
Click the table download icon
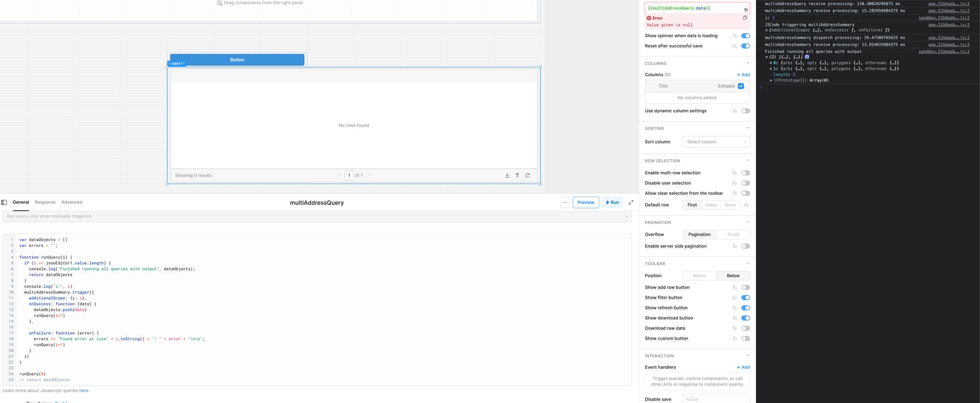coord(507,175)
